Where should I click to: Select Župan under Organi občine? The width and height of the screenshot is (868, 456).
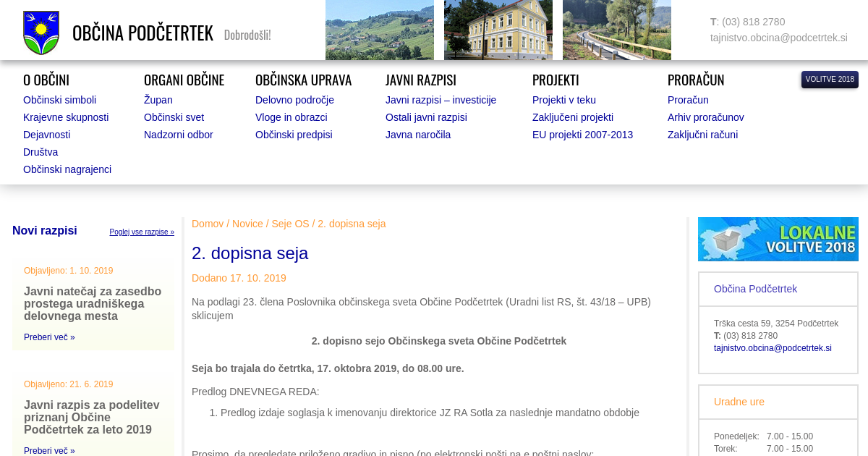pyautogui.click(x=158, y=100)
